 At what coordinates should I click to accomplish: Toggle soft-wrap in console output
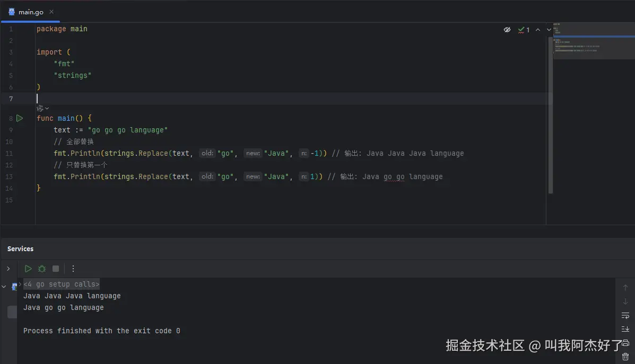625,315
